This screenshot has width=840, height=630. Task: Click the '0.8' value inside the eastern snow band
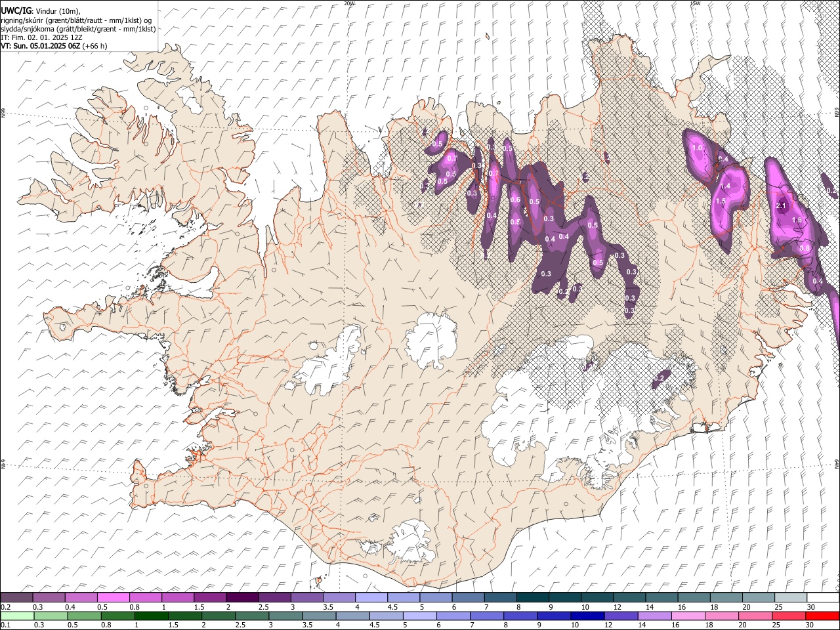[805, 249]
